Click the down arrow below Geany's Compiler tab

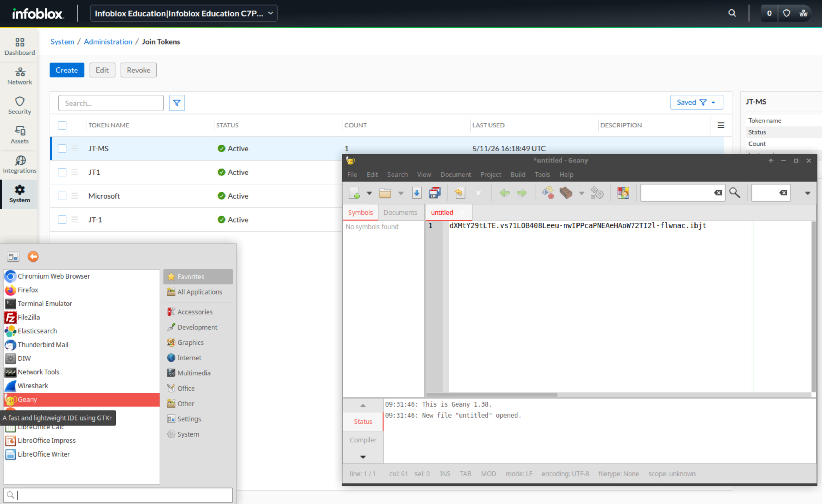[x=363, y=457]
